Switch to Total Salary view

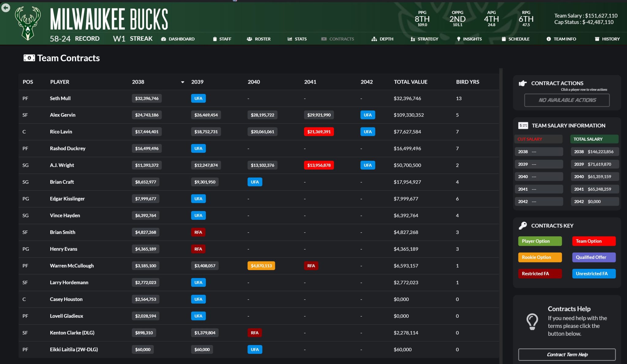coord(594,139)
